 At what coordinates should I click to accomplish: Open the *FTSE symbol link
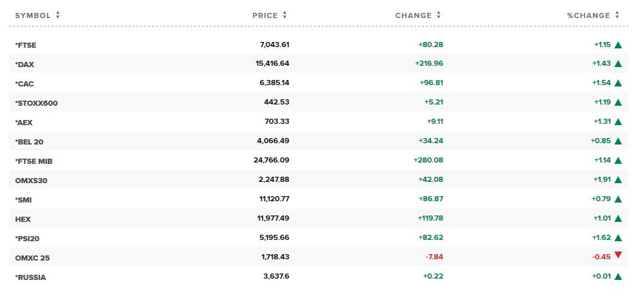[x=26, y=45]
